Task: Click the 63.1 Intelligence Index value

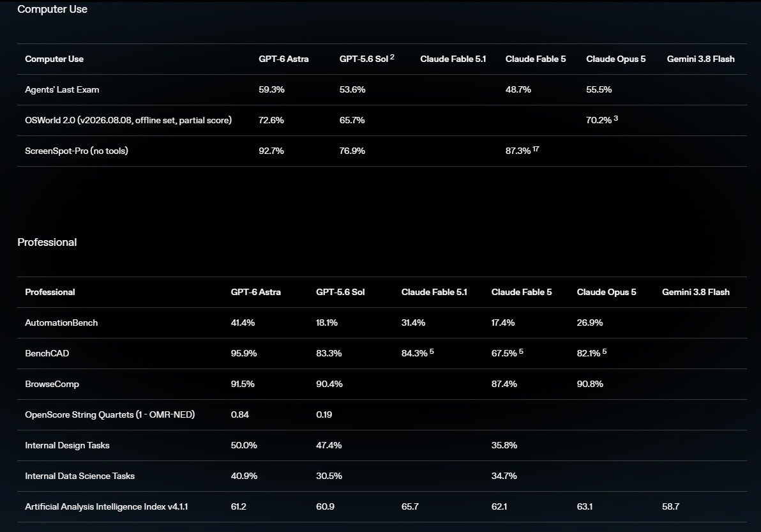Action: click(x=585, y=506)
